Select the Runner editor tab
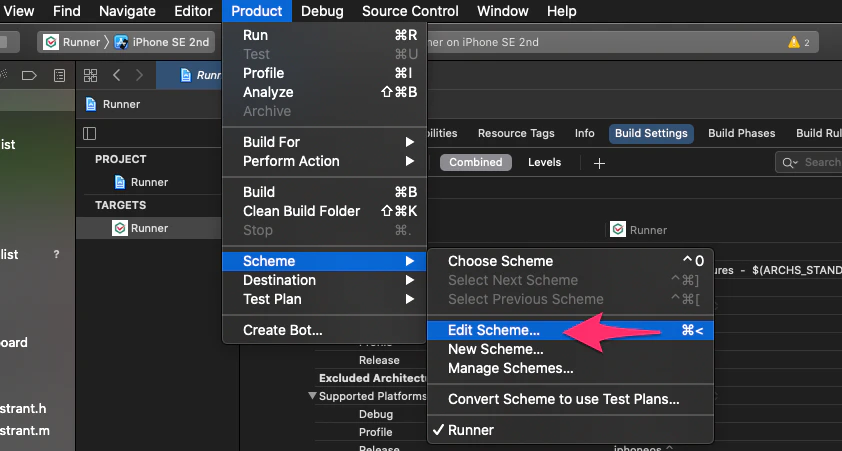This screenshot has height=451, width=842. click(189, 75)
